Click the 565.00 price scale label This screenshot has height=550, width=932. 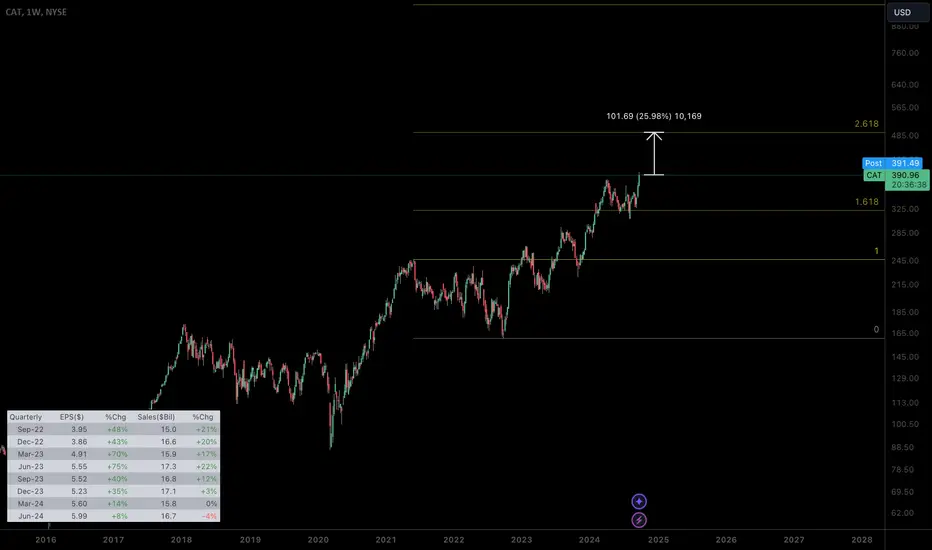[905, 108]
